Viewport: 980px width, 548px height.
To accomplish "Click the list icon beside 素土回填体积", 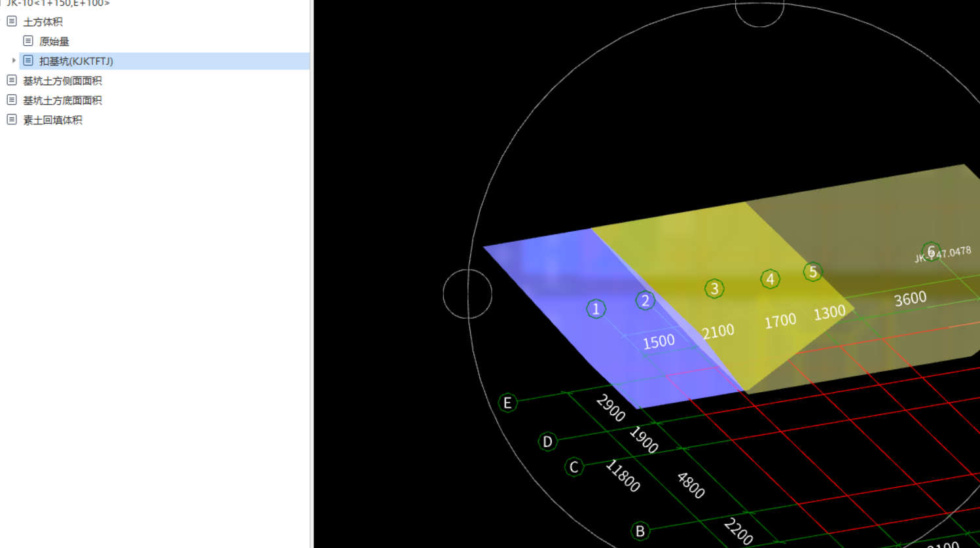I will point(12,119).
